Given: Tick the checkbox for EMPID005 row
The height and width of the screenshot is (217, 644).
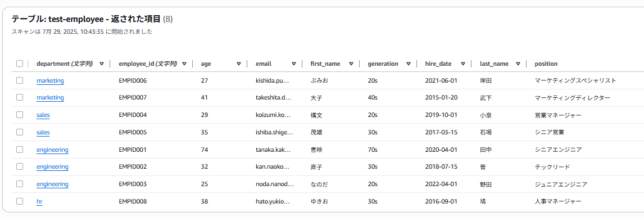Looking at the screenshot, I should 20,132.
